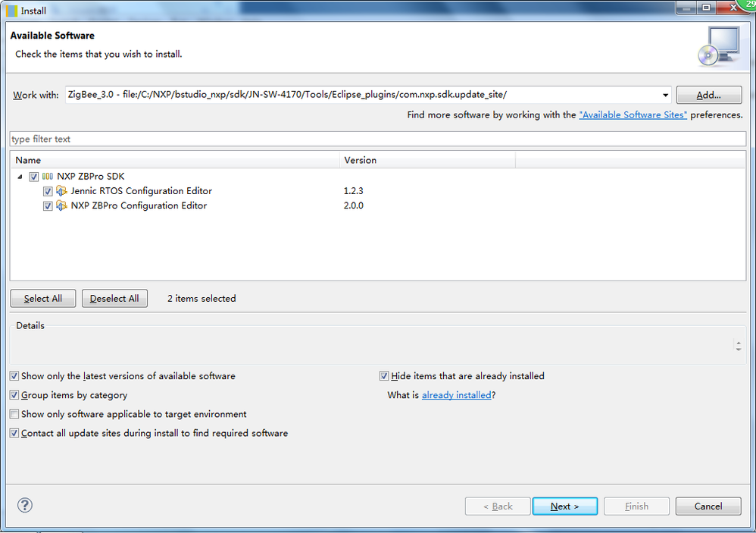This screenshot has height=533, width=756.
Task: Uncheck the NXP ZBPro SDK category checkbox
Action: pos(33,177)
